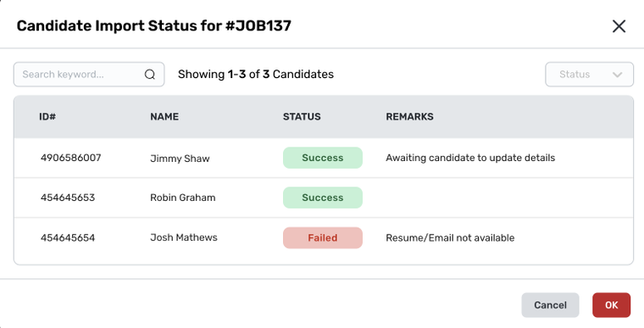Select candidate ID 454645654
644x328 pixels.
(x=68, y=237)
